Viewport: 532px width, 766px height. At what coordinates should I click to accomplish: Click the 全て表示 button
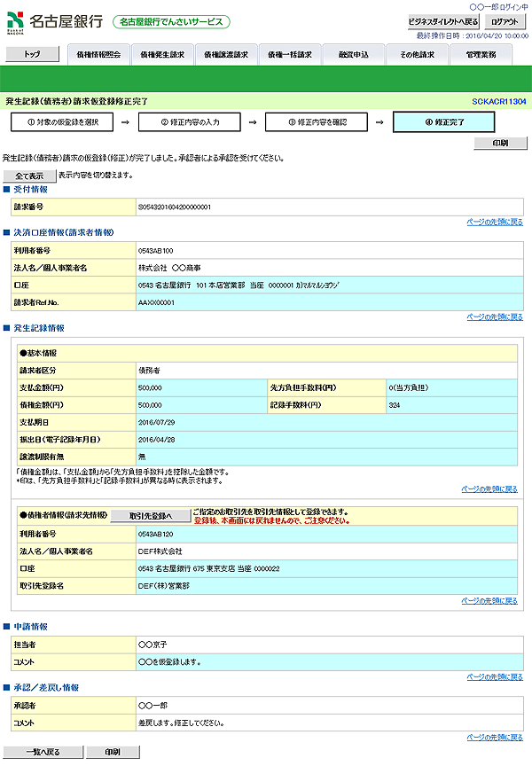[x=30, y=176]
